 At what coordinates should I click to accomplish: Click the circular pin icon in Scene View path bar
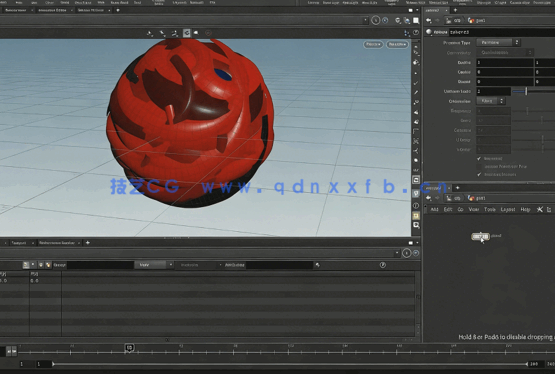[376, 21]
